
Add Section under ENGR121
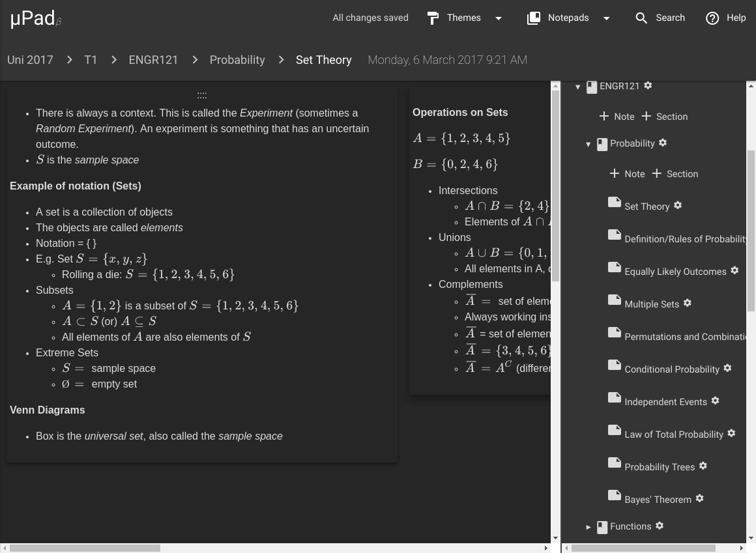point(664,117)
